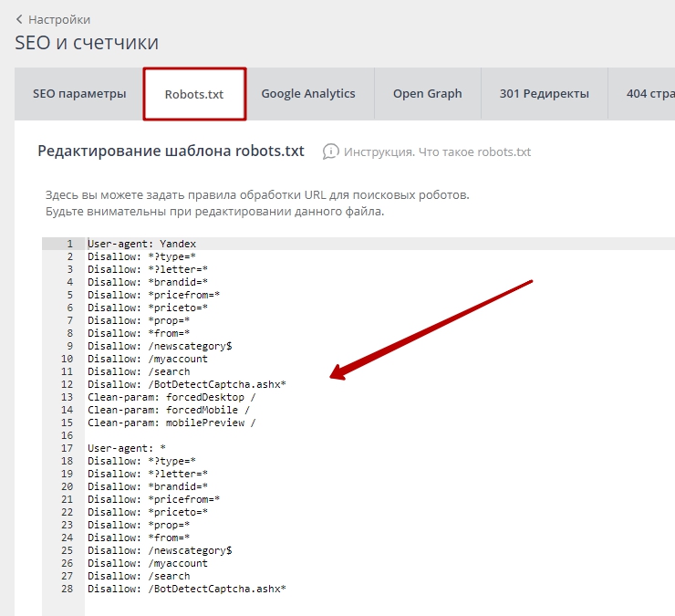Open the Open Graph tab
Image resolution: width=675 pixels, height=616 pixels.
(427, 93)
